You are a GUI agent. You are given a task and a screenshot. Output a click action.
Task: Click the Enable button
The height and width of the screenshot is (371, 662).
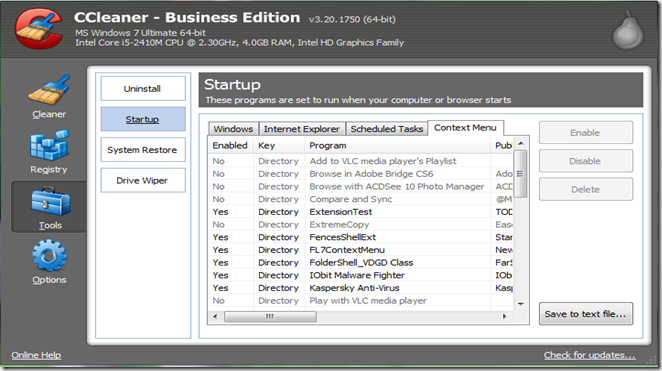(x=586, y=133)
